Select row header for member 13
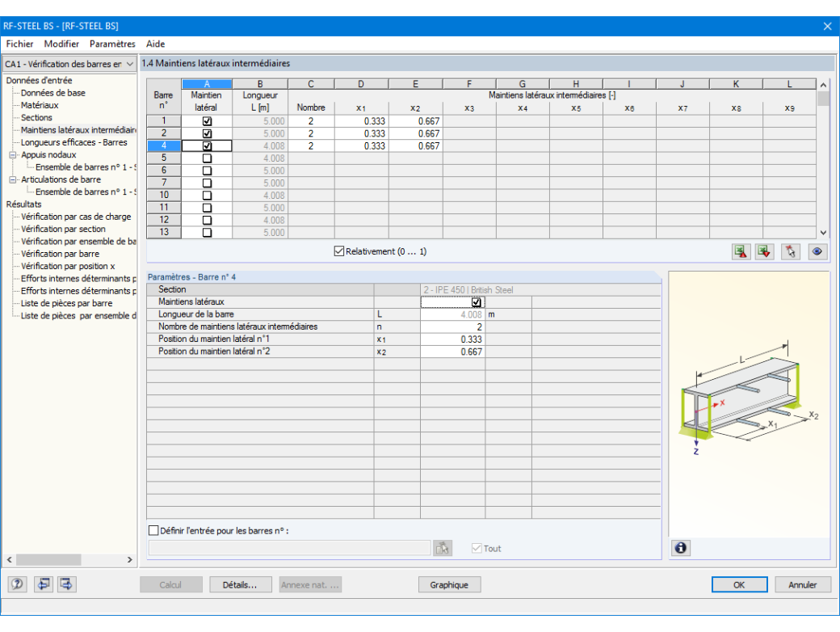The width and height of the screenshot is (840, 632). (164, 233)
